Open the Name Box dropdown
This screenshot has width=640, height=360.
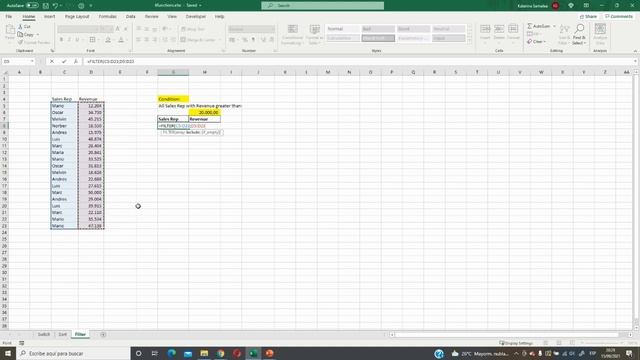click(x=32, y=61)
